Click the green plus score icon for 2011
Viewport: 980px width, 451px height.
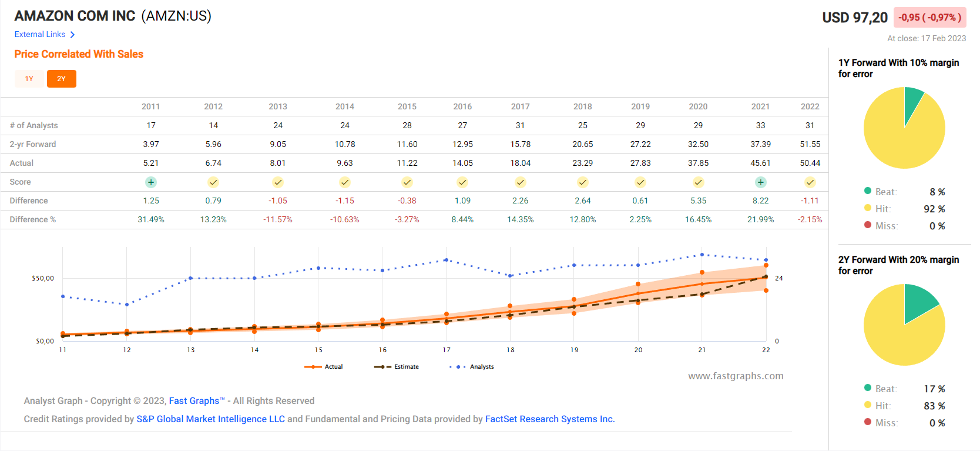[151, 182]
